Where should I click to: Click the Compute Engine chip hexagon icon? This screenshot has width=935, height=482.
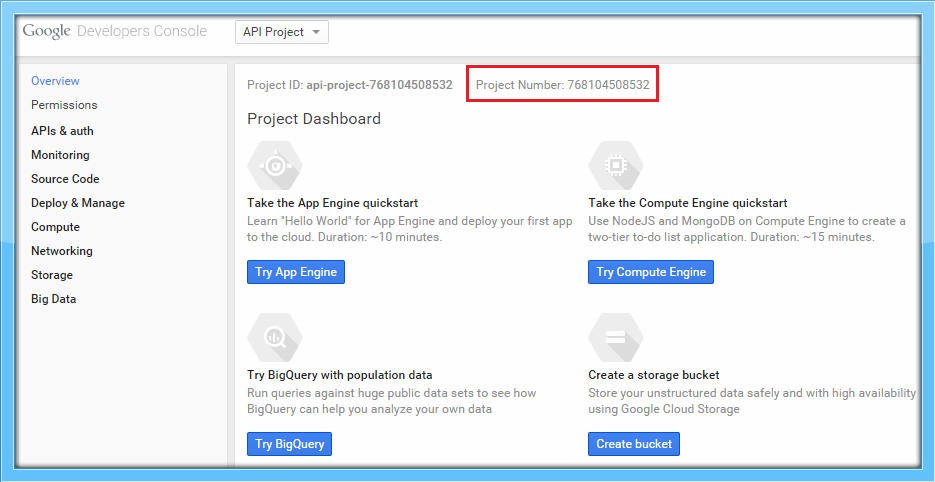[x=616, y=165]
